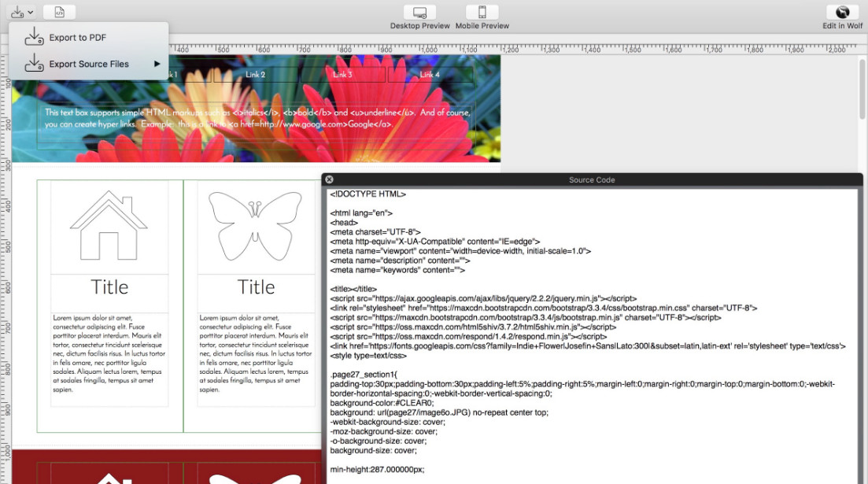Click the Edit in Wolf icon
This screenshot has height=484, width=868.
coord(842,12)
